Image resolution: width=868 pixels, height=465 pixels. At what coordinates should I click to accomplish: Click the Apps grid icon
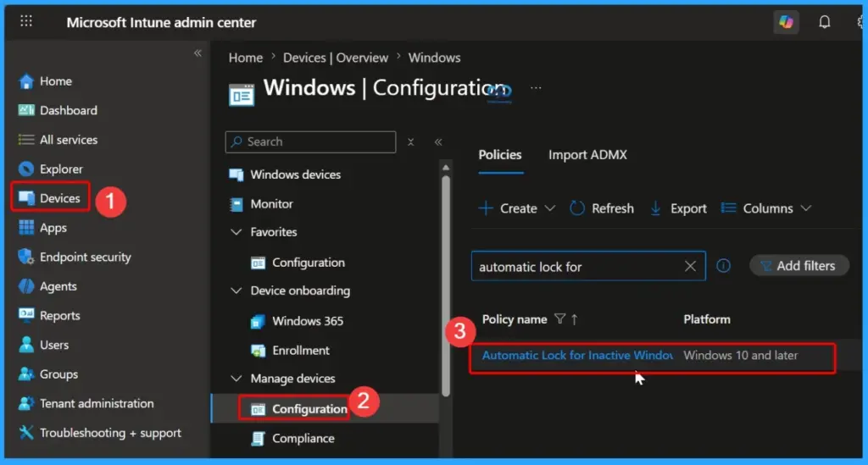click(26, 227)
